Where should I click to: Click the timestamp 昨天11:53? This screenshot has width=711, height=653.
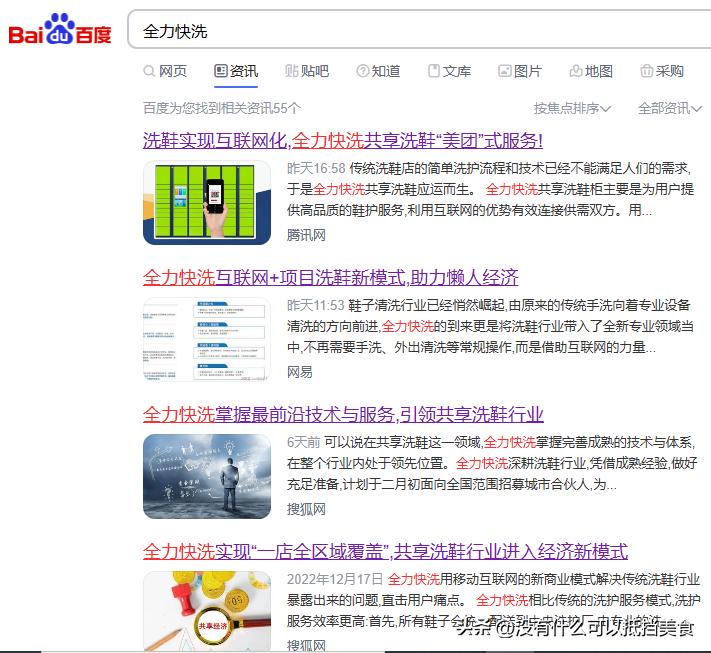(x=316, y=305)
